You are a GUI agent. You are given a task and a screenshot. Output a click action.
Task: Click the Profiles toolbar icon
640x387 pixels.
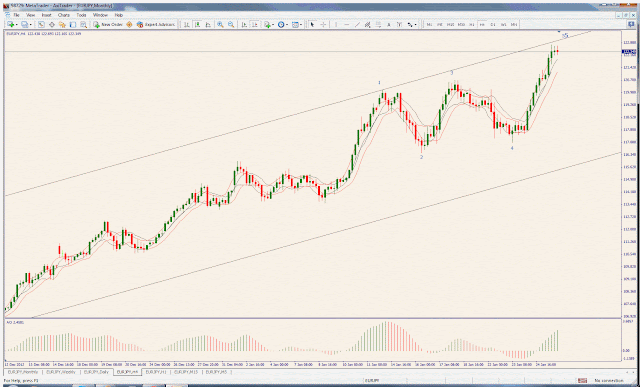[x=24, y=24]
